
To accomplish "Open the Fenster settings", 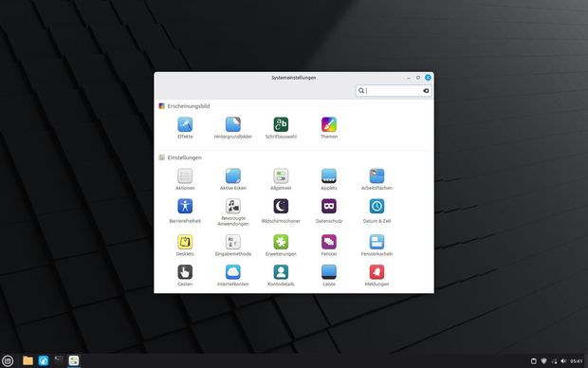I will pos(329,246).
